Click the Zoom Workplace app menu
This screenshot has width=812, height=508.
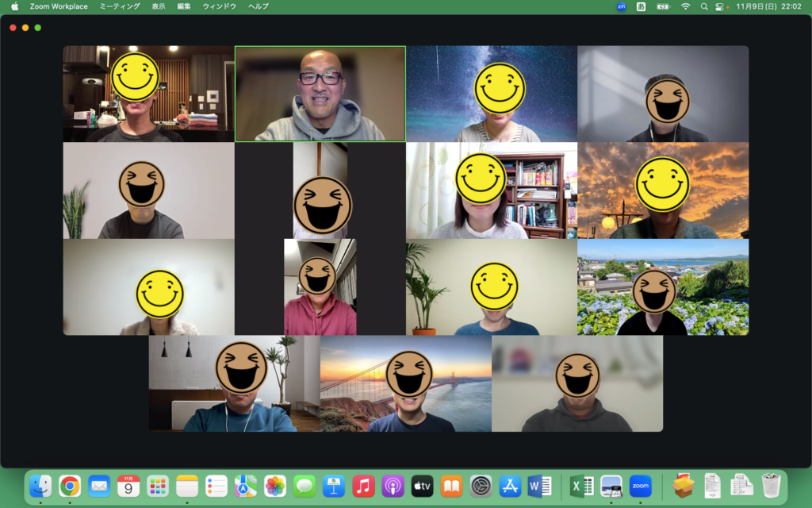59,6
